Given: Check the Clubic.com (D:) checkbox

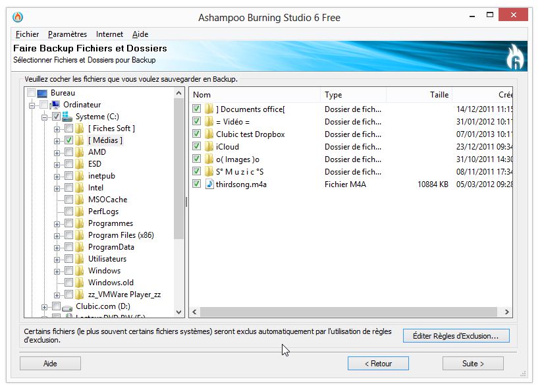Looking at the screenshot, I should (57, 306).
